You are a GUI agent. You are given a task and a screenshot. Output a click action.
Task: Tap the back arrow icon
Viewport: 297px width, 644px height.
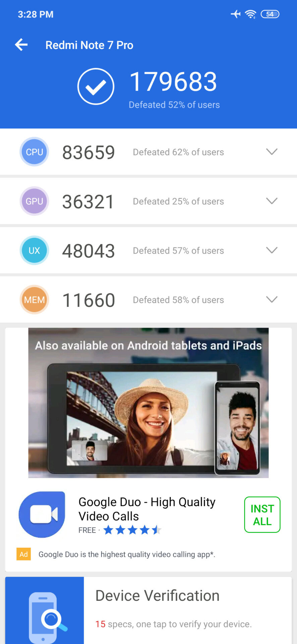[x=21, y=45]
